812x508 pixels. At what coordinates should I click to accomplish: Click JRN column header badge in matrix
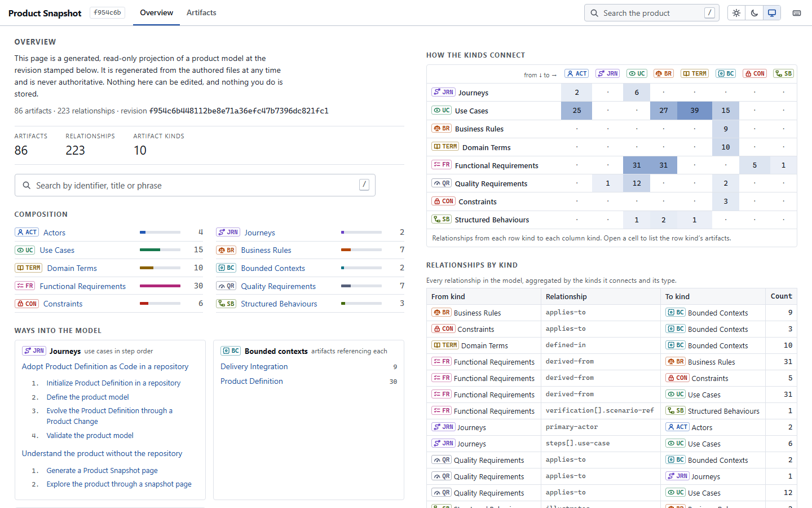tap(608, 73)
